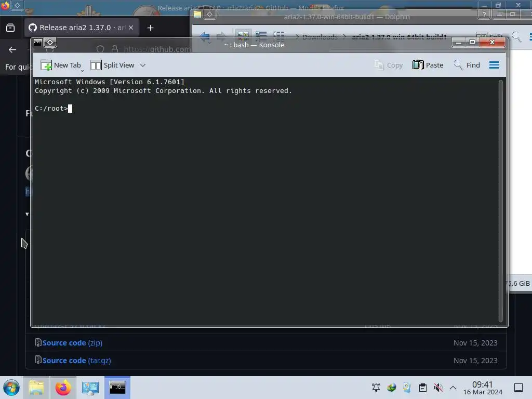The width and height of the screenshot is (532, 399).
Task: Switch Dolphin to Details view mode
Action: click(x=279, y=35)
